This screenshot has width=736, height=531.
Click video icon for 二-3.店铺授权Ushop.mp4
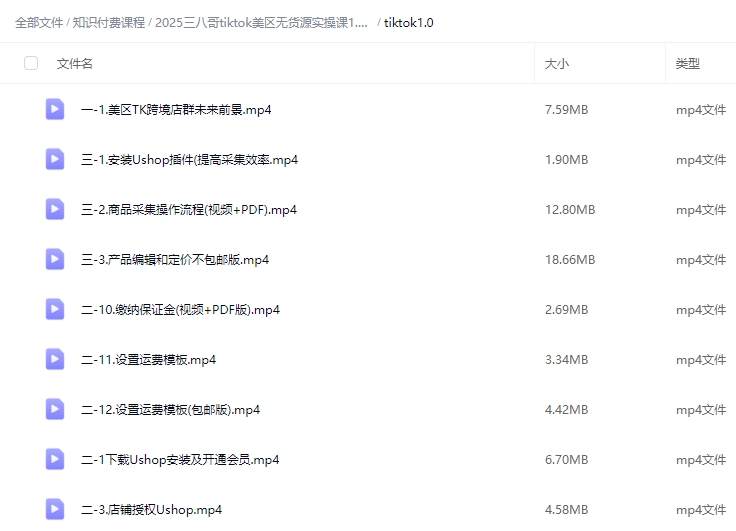coord(55,509)
